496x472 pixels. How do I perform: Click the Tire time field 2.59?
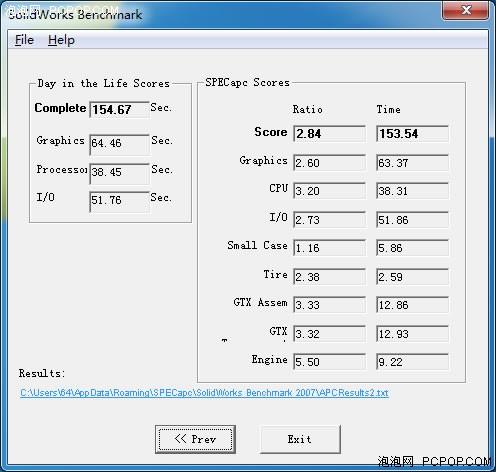[412, 277]
